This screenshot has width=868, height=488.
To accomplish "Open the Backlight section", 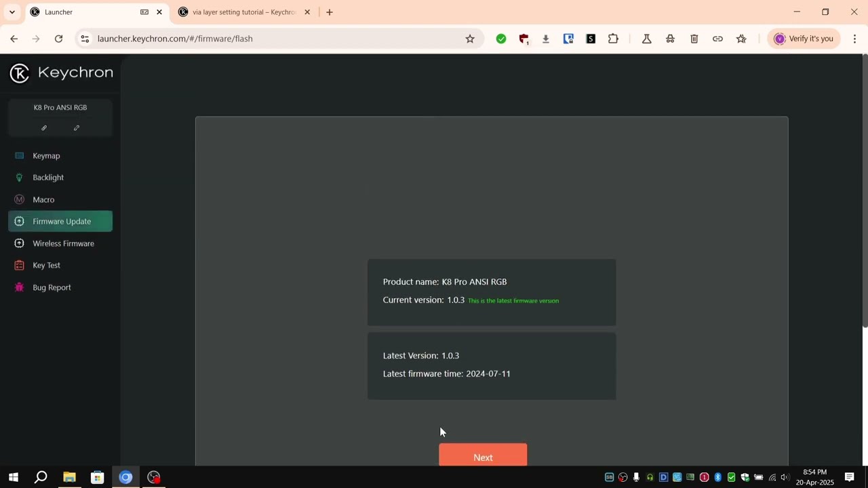I will 60,178.
